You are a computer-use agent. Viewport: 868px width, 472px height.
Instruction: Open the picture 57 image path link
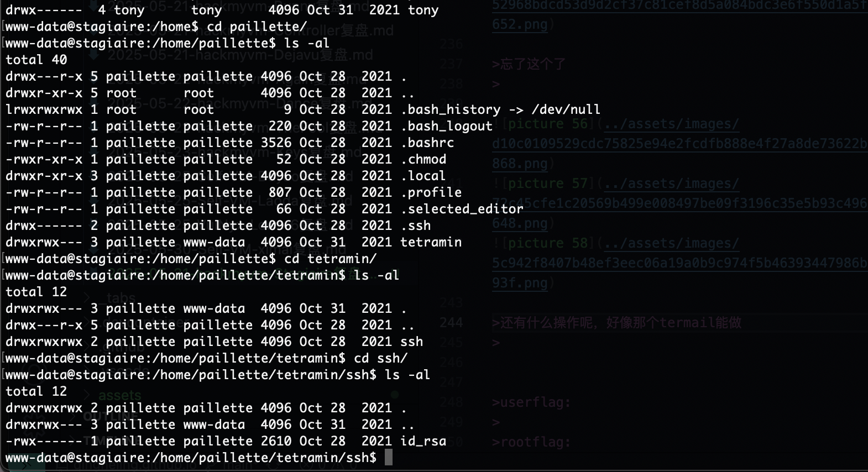click(680, 203)
